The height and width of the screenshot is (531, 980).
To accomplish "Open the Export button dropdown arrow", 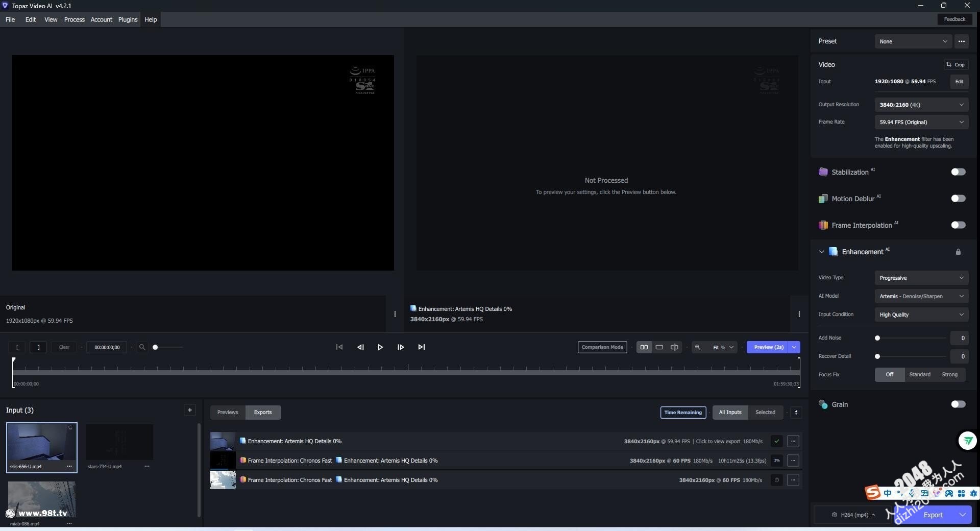I will coord(963,515).
